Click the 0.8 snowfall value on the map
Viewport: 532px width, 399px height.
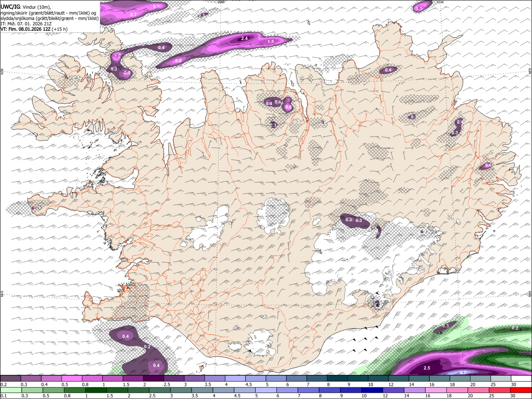[x=288, y=107]
